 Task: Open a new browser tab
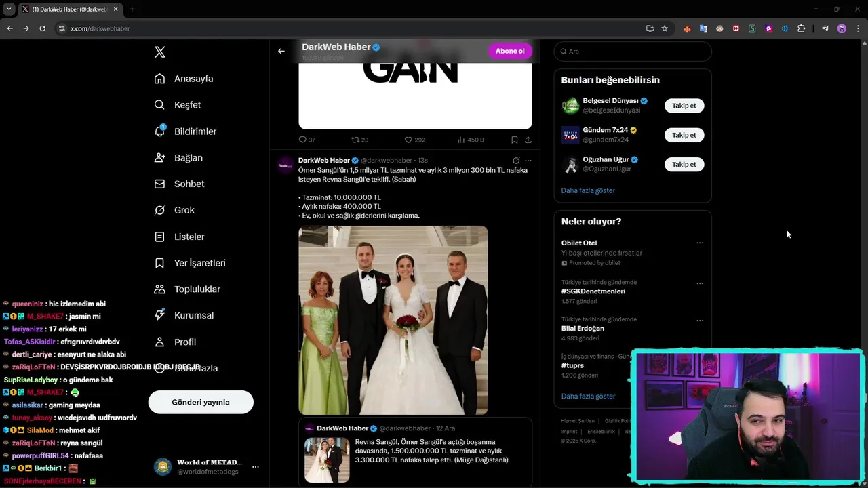(x=132, y=9)
